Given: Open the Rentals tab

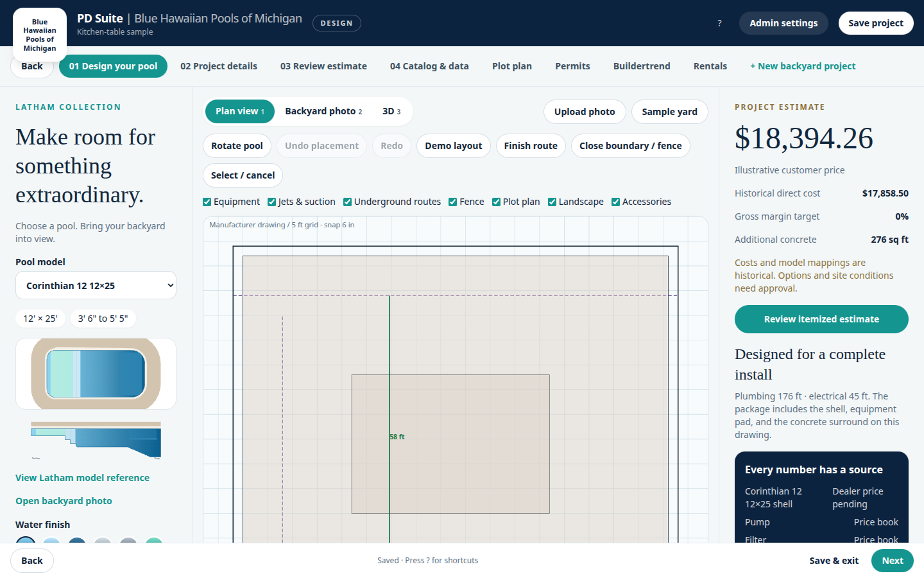Looking at the screenshot, I should click(710, 66).
